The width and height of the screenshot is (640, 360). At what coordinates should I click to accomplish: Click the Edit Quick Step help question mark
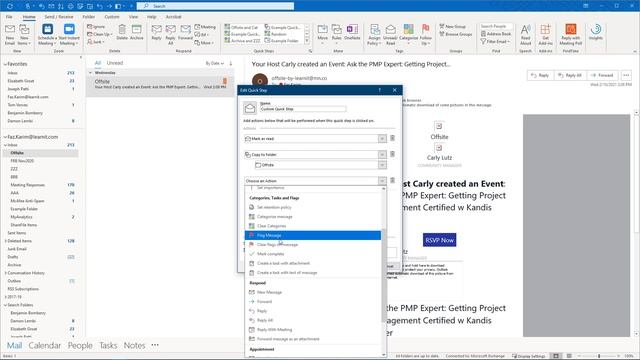pyautogui.click(x=380, y=90)
